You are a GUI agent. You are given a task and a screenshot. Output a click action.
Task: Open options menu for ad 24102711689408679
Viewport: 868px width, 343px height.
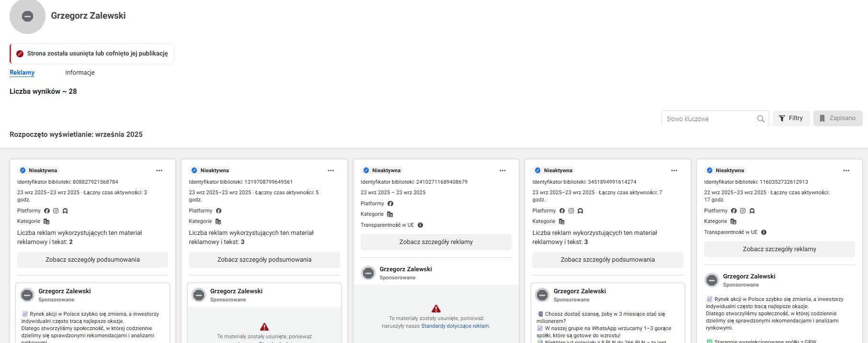[503, 170]
